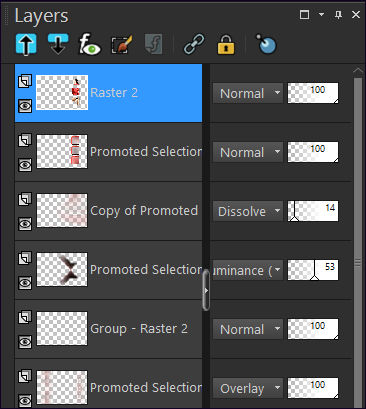Click the move layer up arrow icon

(26, 44)
